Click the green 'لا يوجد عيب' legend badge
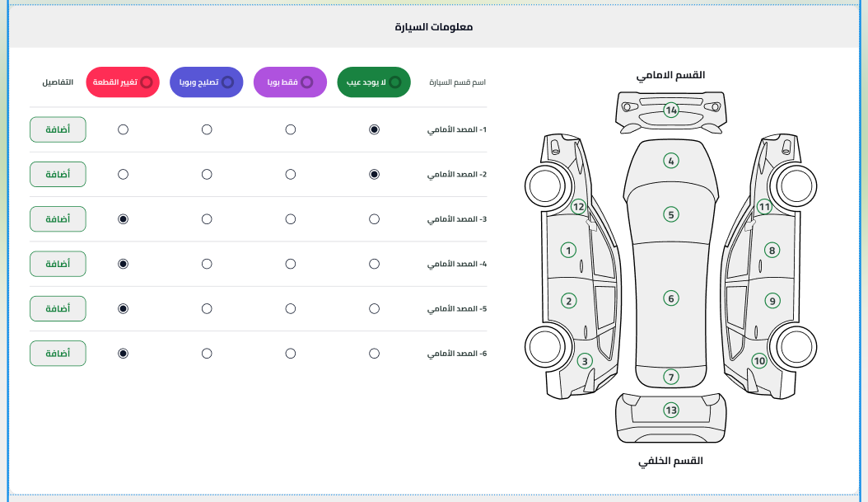868x502 pixels. 374,82
